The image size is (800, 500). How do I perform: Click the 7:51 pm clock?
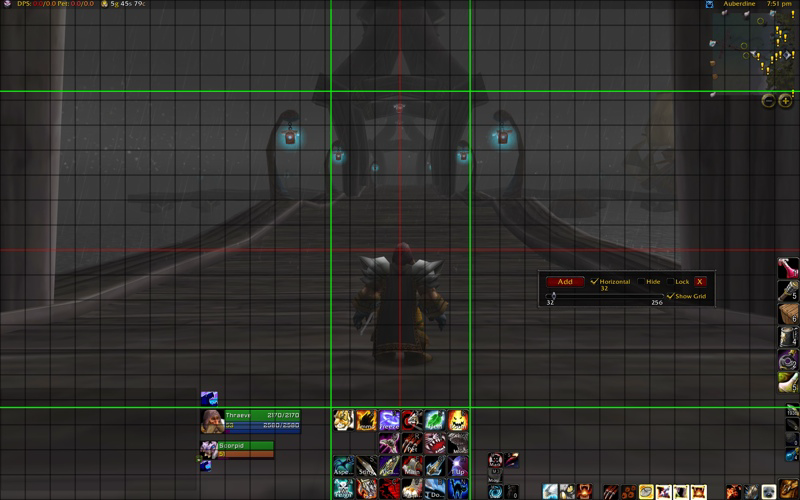[779, 4]
